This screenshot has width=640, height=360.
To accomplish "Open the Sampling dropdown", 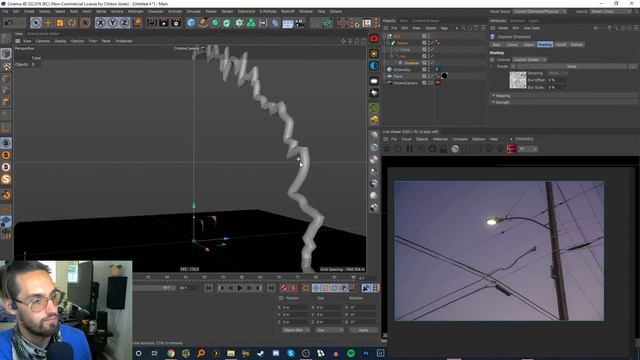I will point(558,73).
